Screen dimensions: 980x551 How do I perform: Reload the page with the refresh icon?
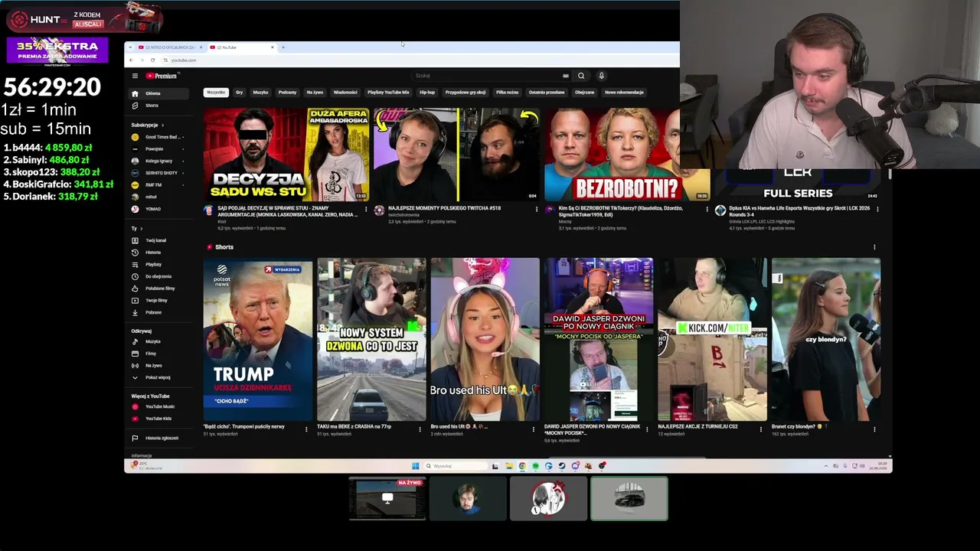[152, 60]
